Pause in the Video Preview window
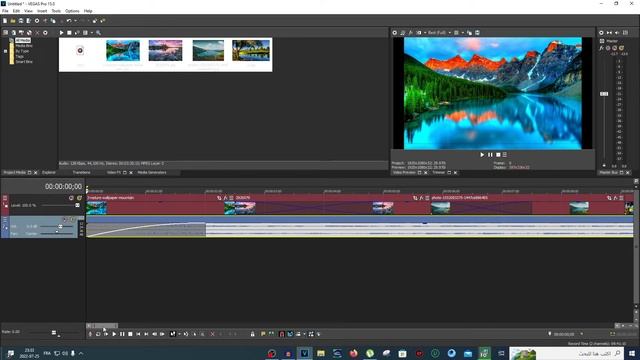The width and height of the screenshot is (640, 360). (x=490, y=155)
